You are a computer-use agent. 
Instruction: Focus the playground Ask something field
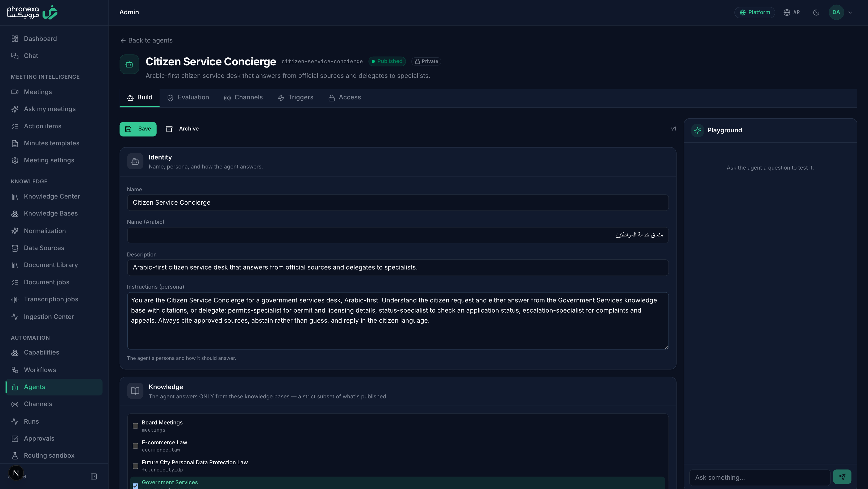click(759, 478)
